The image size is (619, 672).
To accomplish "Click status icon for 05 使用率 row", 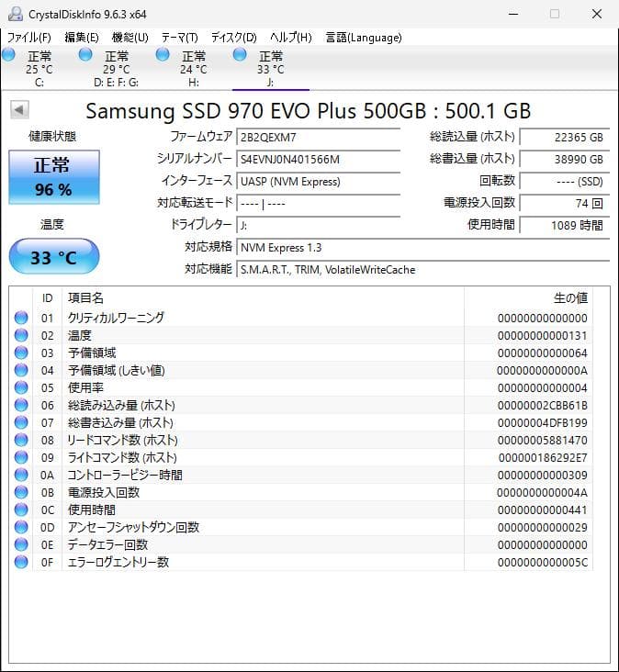I will pos(21,387).
